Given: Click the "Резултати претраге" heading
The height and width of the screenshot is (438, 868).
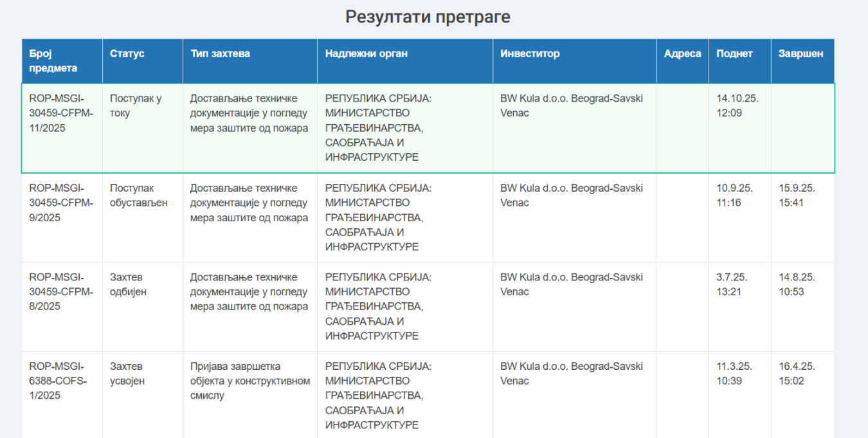Looking at the screenshot, I should click(x=428, y=17).
